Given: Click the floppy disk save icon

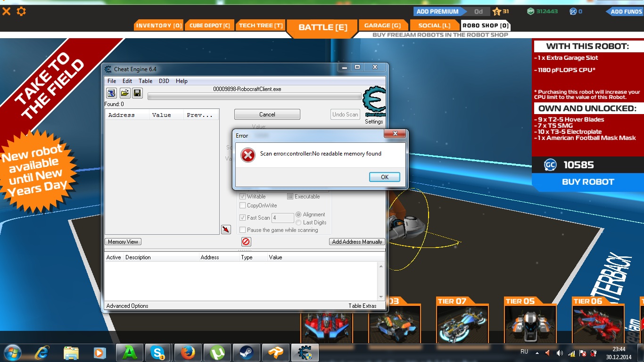Looking at the screenshot, I should [137, 93].
